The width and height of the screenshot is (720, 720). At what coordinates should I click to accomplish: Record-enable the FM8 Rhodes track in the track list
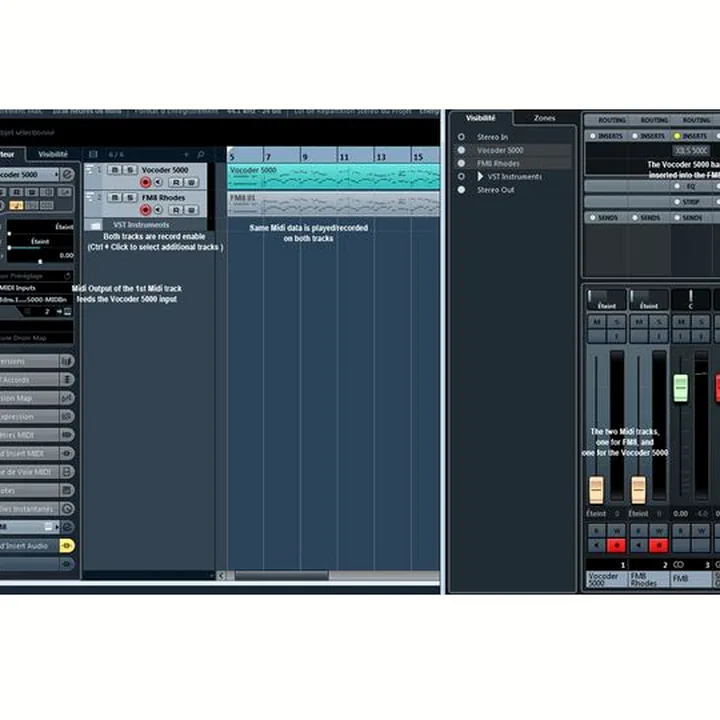[146, 210]
